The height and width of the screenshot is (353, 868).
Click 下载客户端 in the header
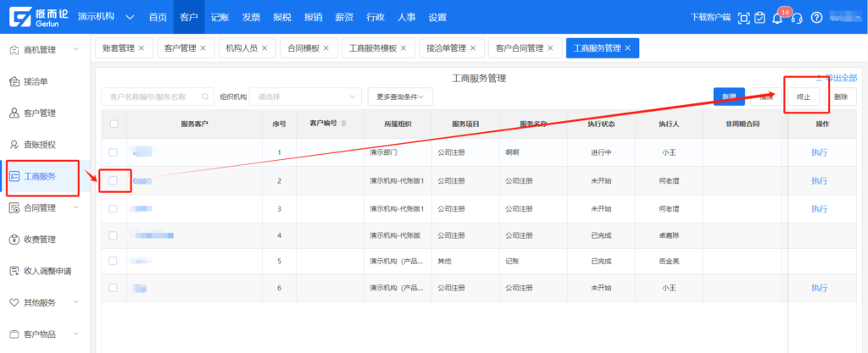coord(711,18)
